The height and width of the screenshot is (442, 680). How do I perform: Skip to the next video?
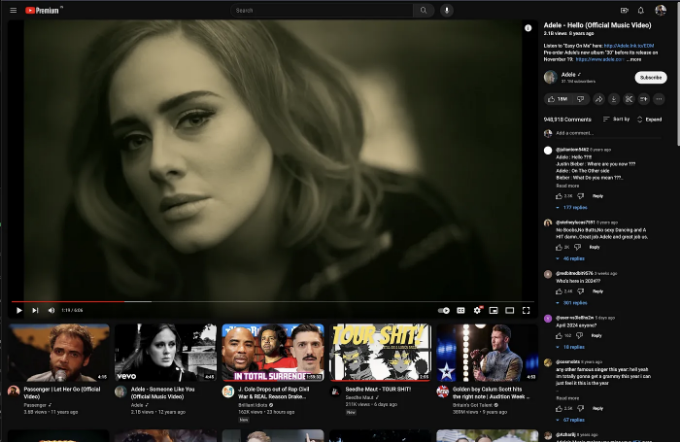(x=35, y=310)
